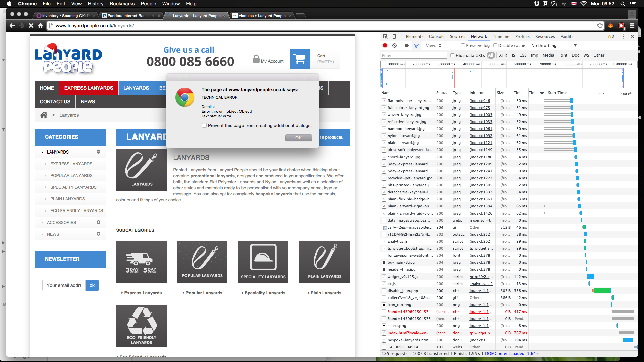644x362 pixels.
Task: Show the 2 warnings indicator
Action: coord(611,36)
